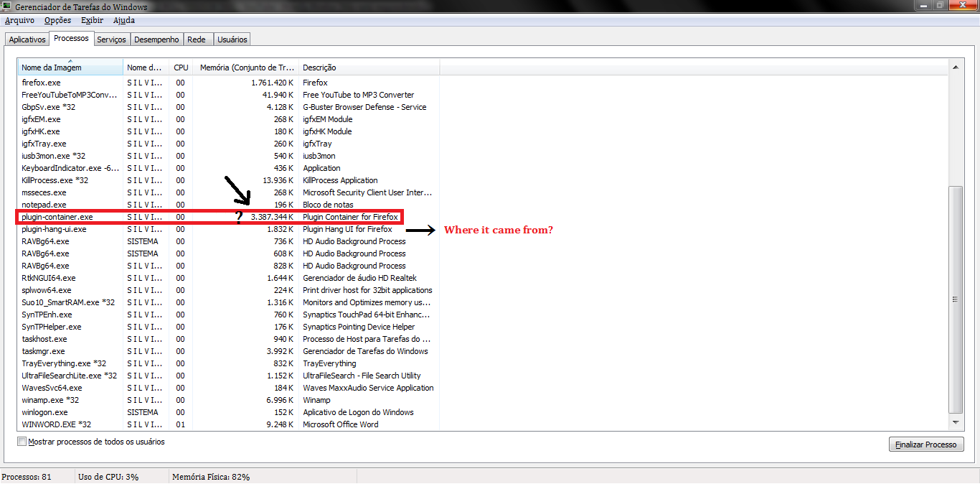Screen dimensions: 980x484
Task: Switch to the Serviços tab
Action: [x=111, y=39]
